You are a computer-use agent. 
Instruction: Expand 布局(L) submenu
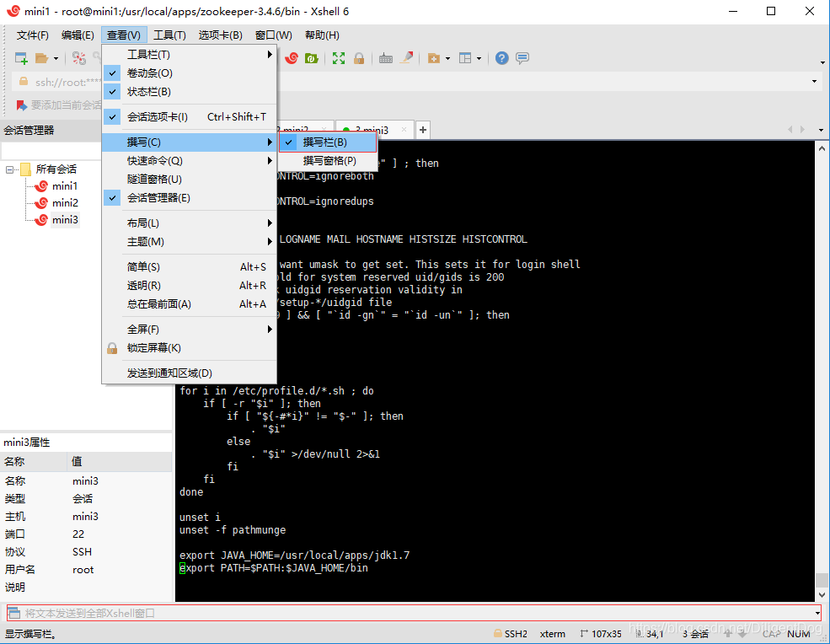point(189,223)
